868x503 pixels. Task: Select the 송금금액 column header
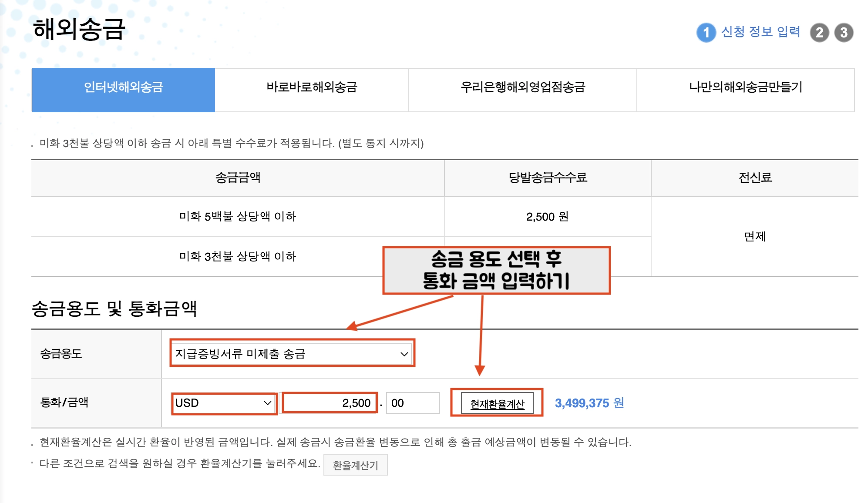pos(238,178)
